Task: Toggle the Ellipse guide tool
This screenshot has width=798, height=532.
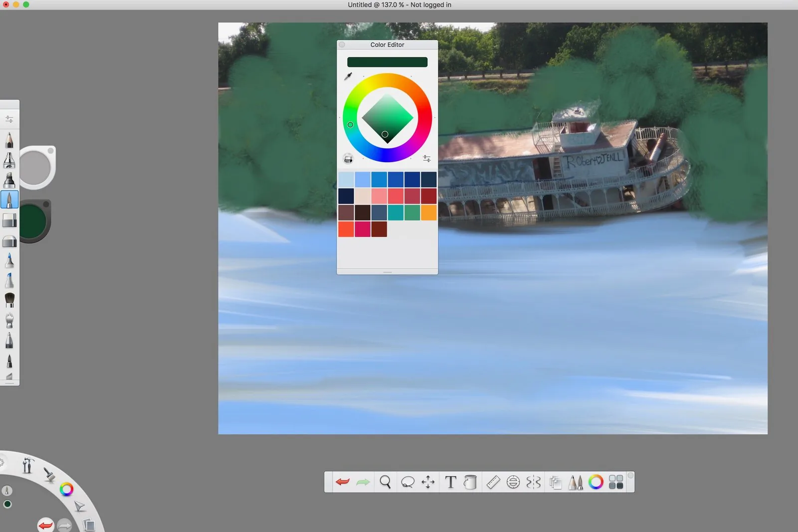Action: 513,482
